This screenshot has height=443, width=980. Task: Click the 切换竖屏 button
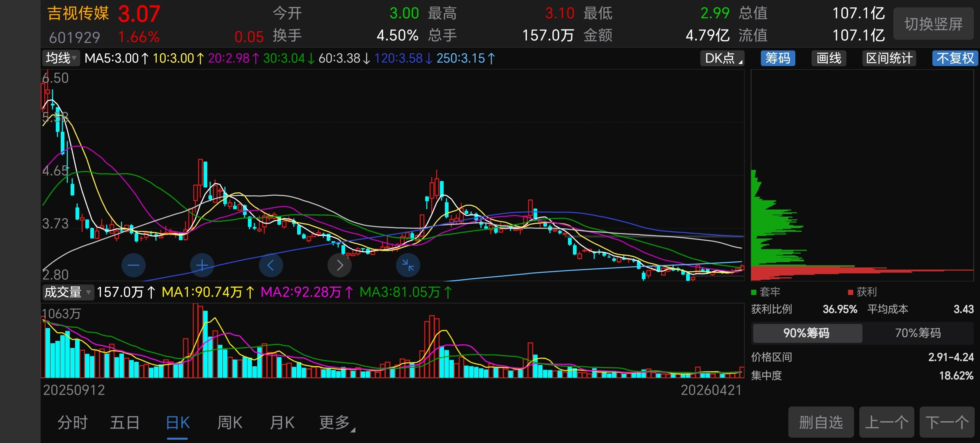pos(934,24)
